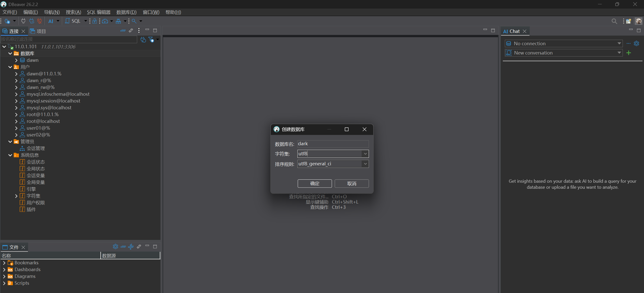Open the 数据库(D) menu
The width and height of the screenshot is (644, 293).
[x=126, y=12]
